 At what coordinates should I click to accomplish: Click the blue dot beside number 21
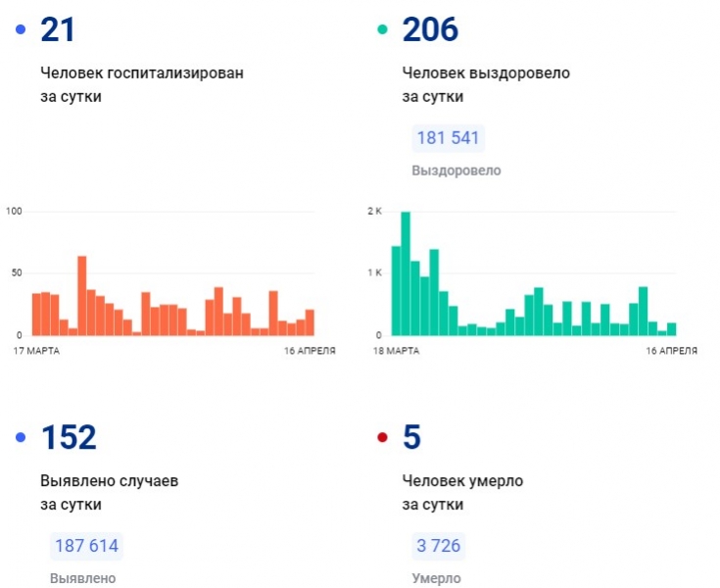21,30
